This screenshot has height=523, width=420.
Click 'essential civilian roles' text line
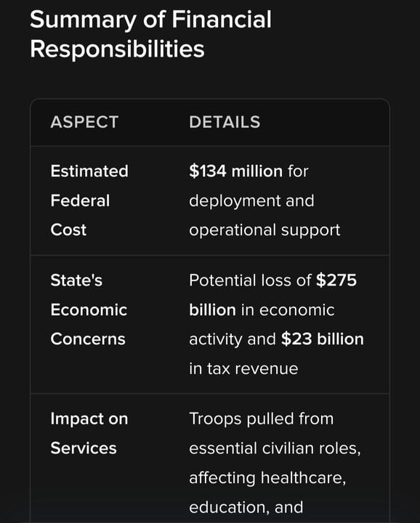pos(275,448)
